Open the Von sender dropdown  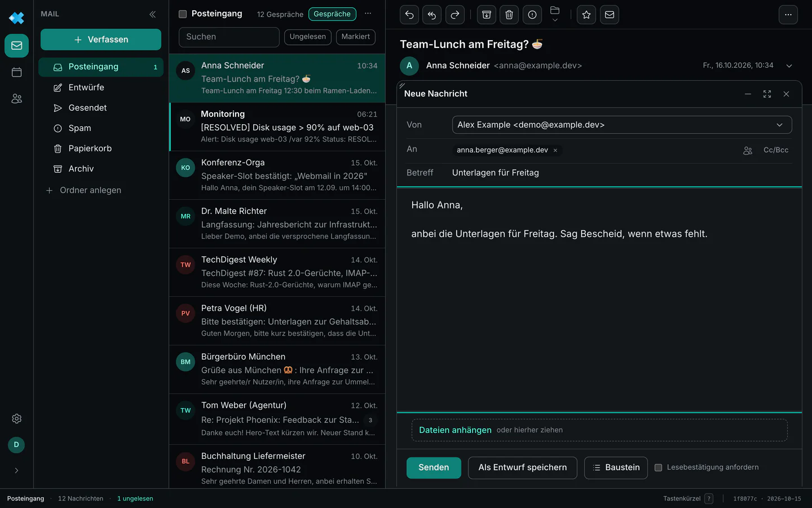coord(622,125)
